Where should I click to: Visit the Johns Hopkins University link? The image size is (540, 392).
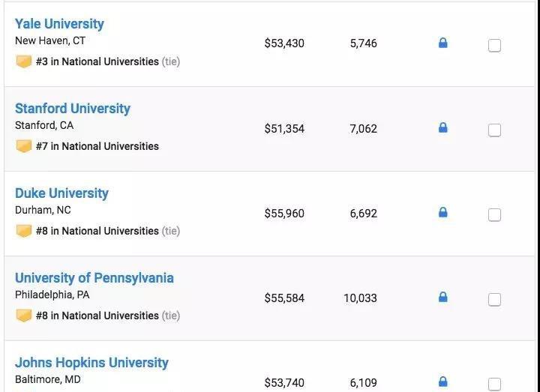tap(91, 363)
